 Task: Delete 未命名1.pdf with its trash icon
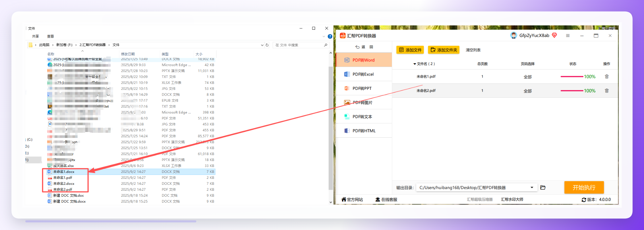[x=606, y=77]
